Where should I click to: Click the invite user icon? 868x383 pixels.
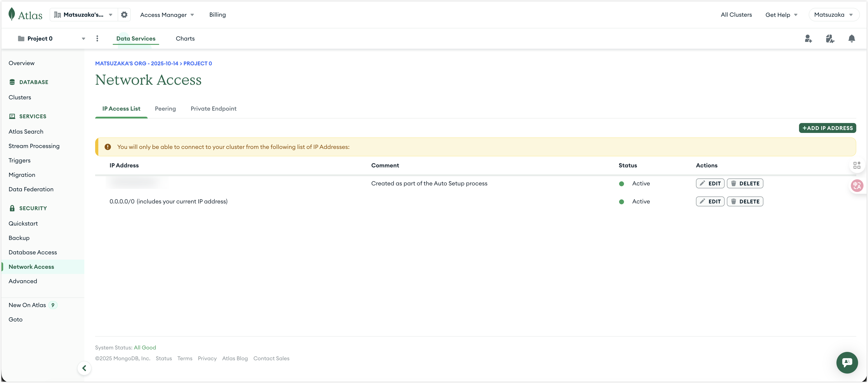click(808, 39)
